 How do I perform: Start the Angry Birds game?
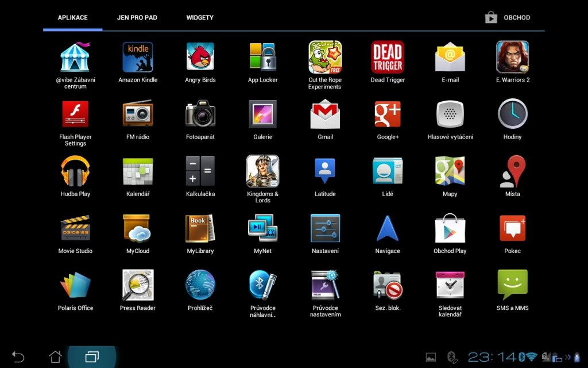[200, 57]
